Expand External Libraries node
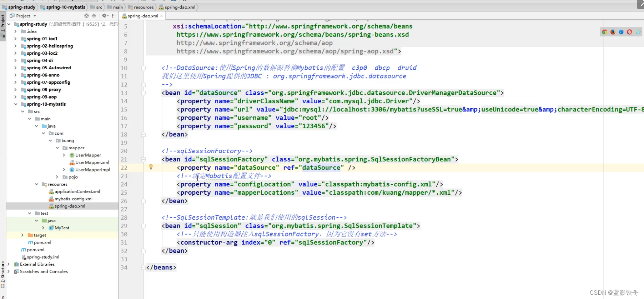Image resolution: width=644 pixels, height=299 pixels. point(9,264)
